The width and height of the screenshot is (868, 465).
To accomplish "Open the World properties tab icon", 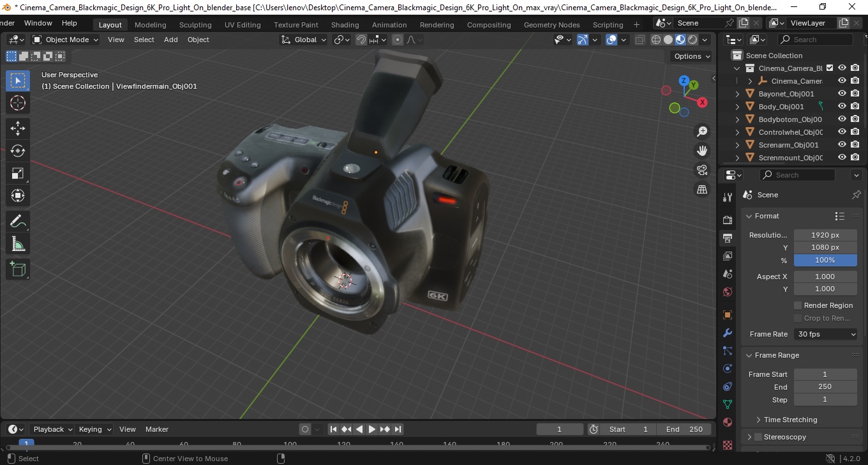I will pos(727,293).
